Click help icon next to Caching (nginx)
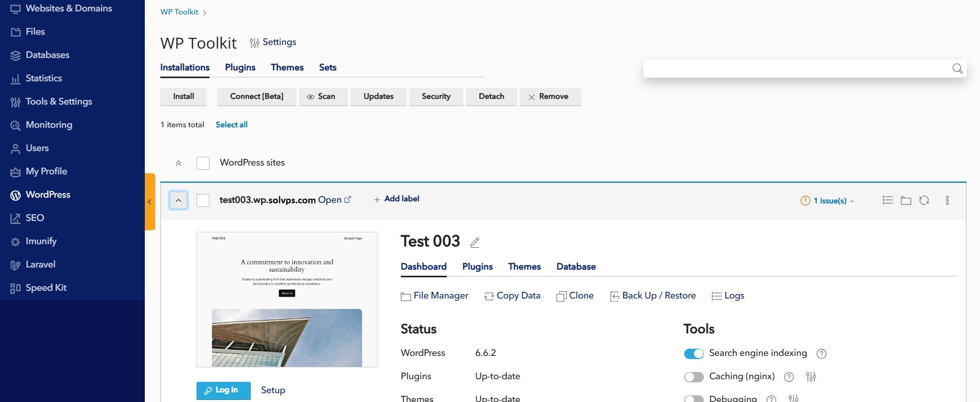The height and width of the screenshot is (402, 980). [789, 377]
